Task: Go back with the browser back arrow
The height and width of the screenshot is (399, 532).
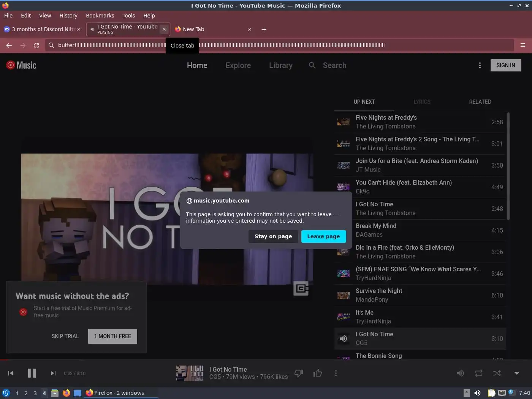Action: 9,45
